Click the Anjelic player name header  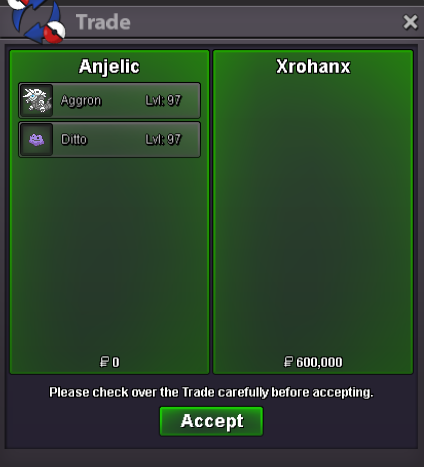click(109, 67)
